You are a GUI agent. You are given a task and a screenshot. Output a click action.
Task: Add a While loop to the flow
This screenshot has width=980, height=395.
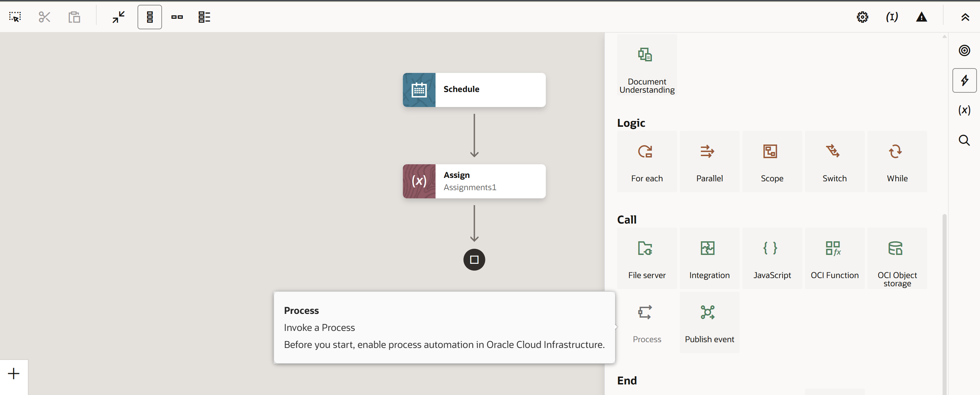pyautogui.click(x=897, y=162)
